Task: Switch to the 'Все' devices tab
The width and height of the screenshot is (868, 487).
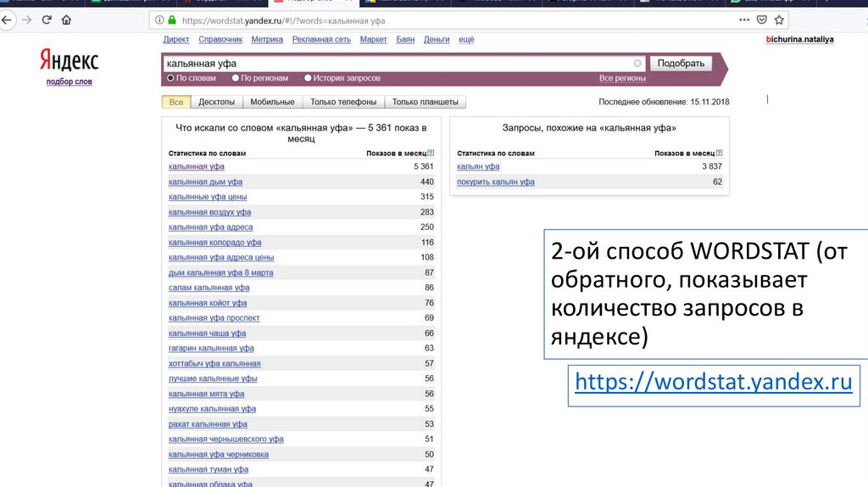Action: pos(176,102)
